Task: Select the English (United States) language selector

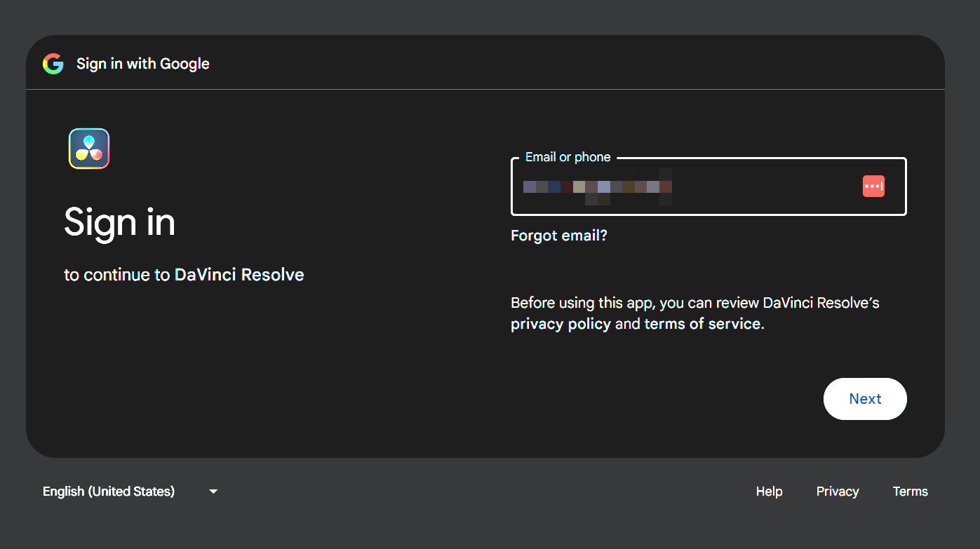Action: click(x=109, y=492)
